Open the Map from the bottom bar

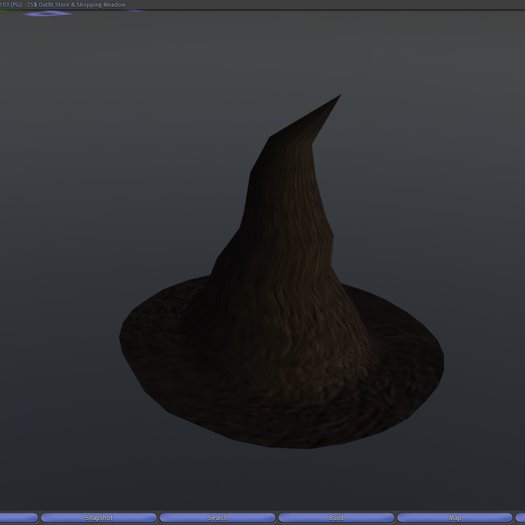455,518
